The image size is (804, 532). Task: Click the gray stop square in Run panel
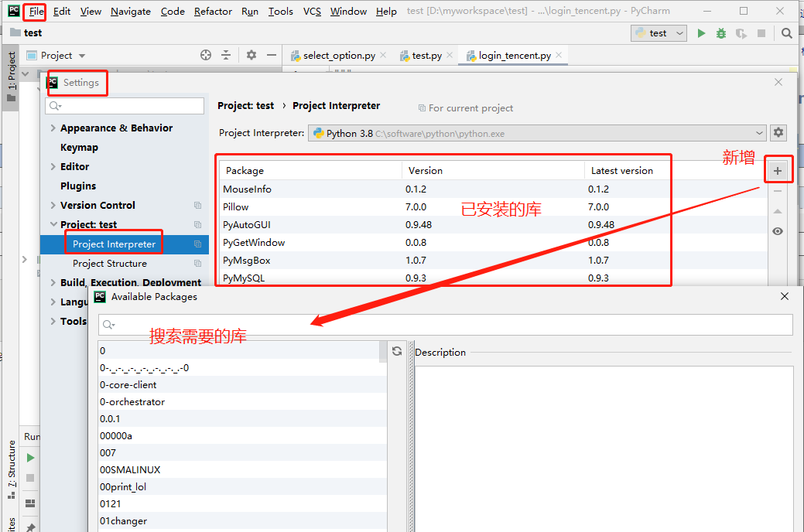pyautogui.click(x=30, y=478)
